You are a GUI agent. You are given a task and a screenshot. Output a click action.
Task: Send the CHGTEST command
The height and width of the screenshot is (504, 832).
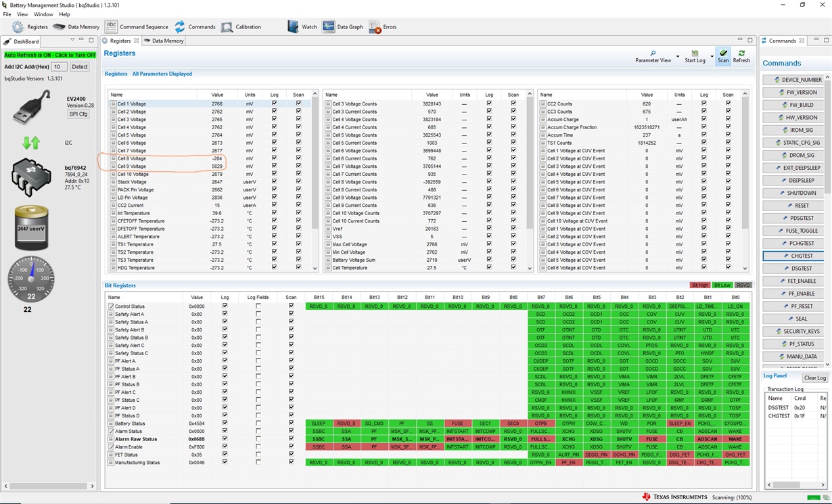(x=793, y=256)
